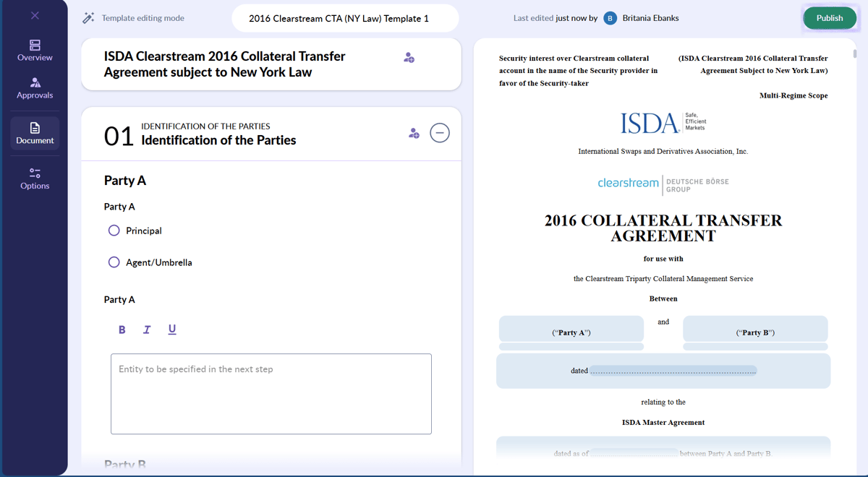This screenshot has height=477, width=868.
Task: Click the Britania Ebanks name text
Action: (x=650, y=18)
